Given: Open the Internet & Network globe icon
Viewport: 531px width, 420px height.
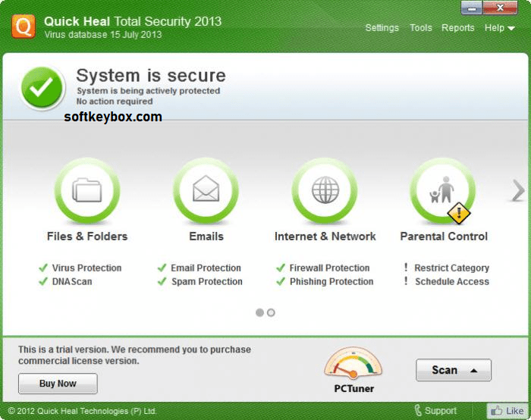Looking at the screenshot, I should click(x=325, y=190).
